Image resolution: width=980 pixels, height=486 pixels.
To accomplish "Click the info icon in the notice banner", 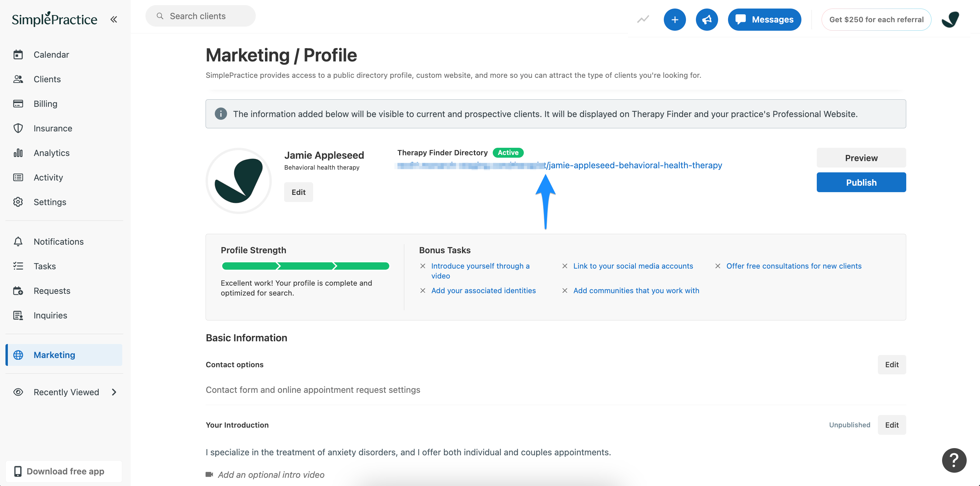I will (x=221, y=114).
